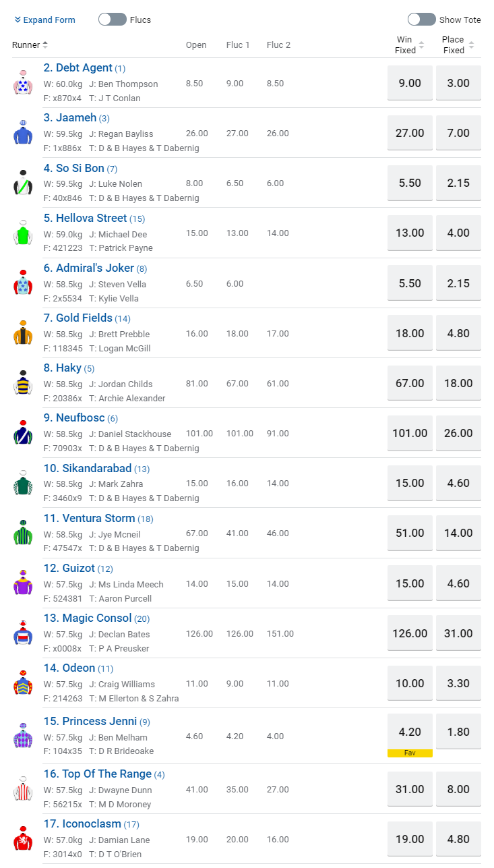Select Neufbosc place odds 26.00
Screen dimensions: 494x868
(x=458, y=433)
